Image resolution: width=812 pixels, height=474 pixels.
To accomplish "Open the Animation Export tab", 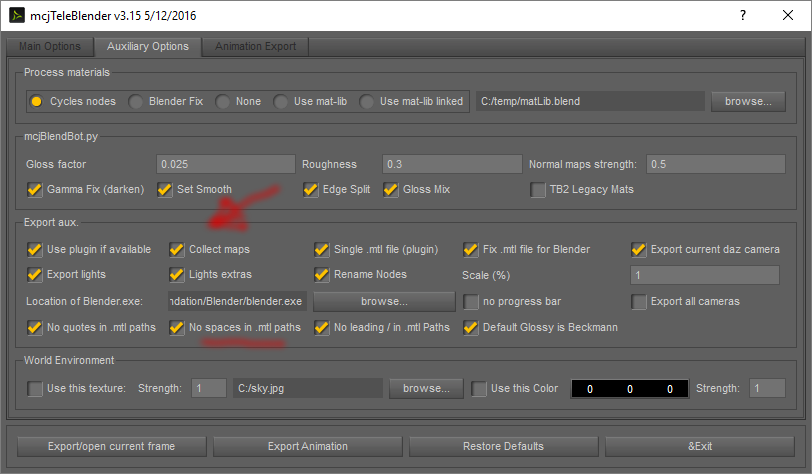I will coord(255,47).
